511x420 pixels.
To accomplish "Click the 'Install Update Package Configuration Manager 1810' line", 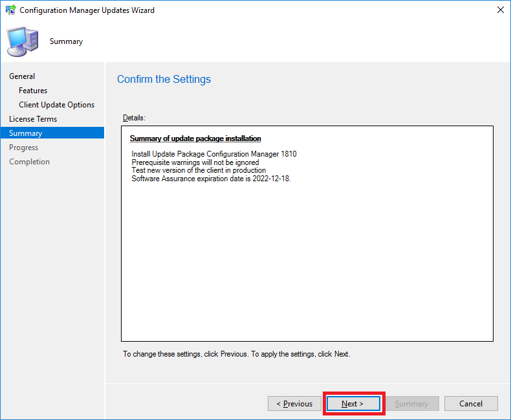I will click(x=214, y=154).
